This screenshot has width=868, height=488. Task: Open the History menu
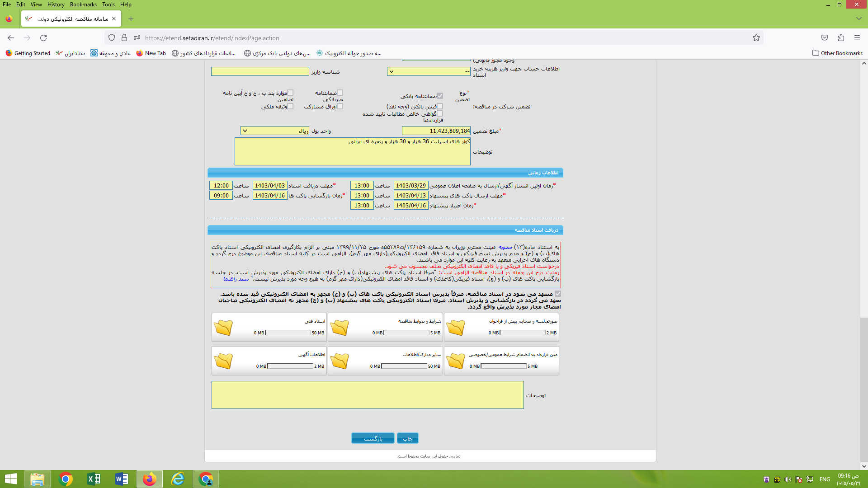[56, 5]
